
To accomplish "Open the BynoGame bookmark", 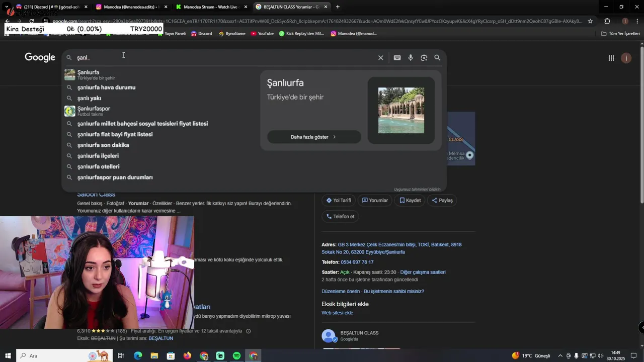I will tap(231, 34).
